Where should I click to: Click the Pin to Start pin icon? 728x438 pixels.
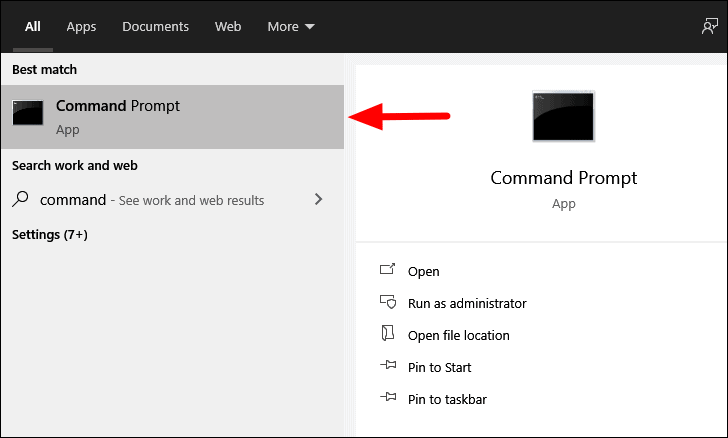(x=388, y=365)
